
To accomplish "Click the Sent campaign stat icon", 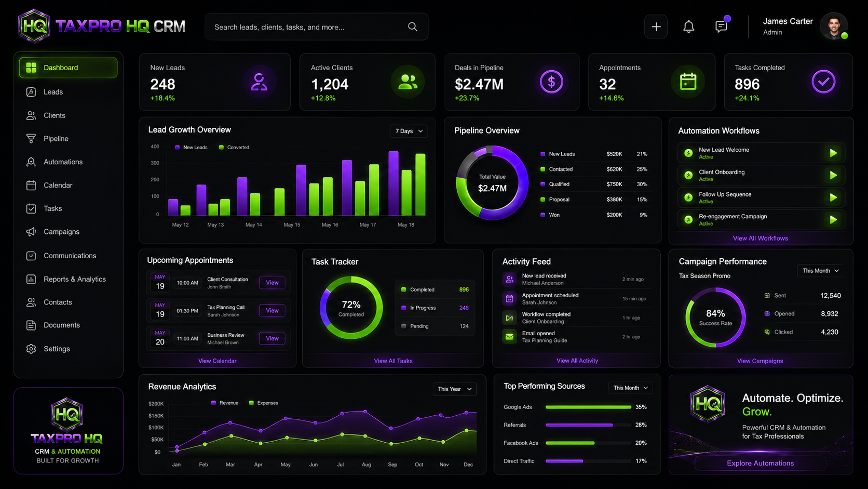I will tap(767, 296).
